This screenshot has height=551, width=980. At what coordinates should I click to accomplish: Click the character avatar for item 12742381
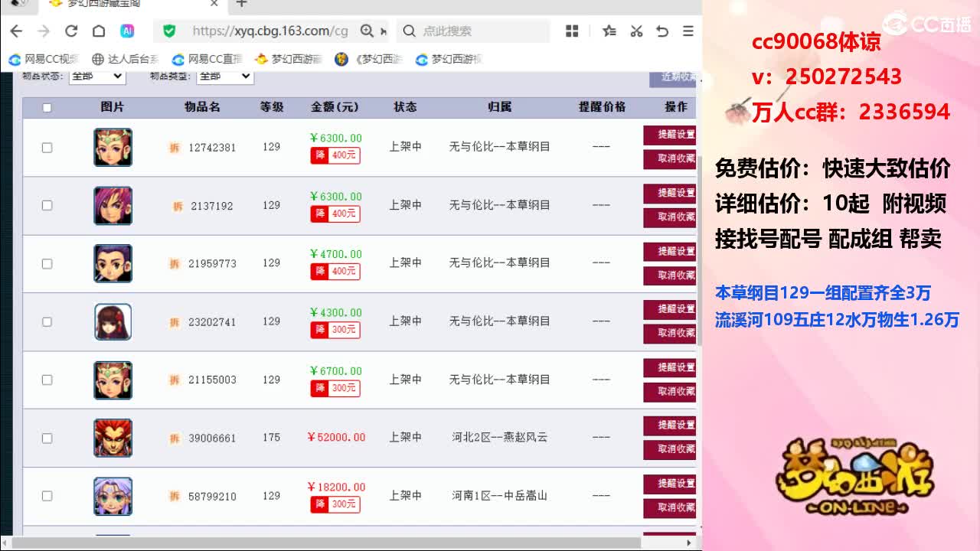[113, 147]
